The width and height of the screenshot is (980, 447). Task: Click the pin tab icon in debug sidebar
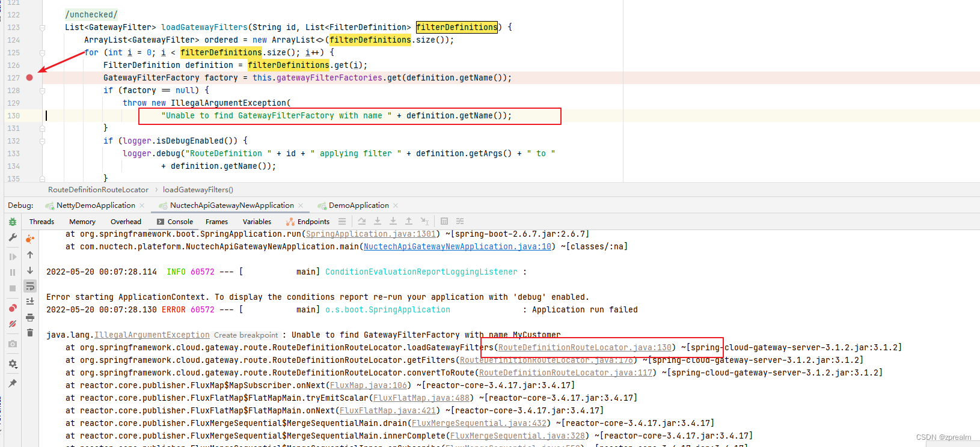(13, 383)
